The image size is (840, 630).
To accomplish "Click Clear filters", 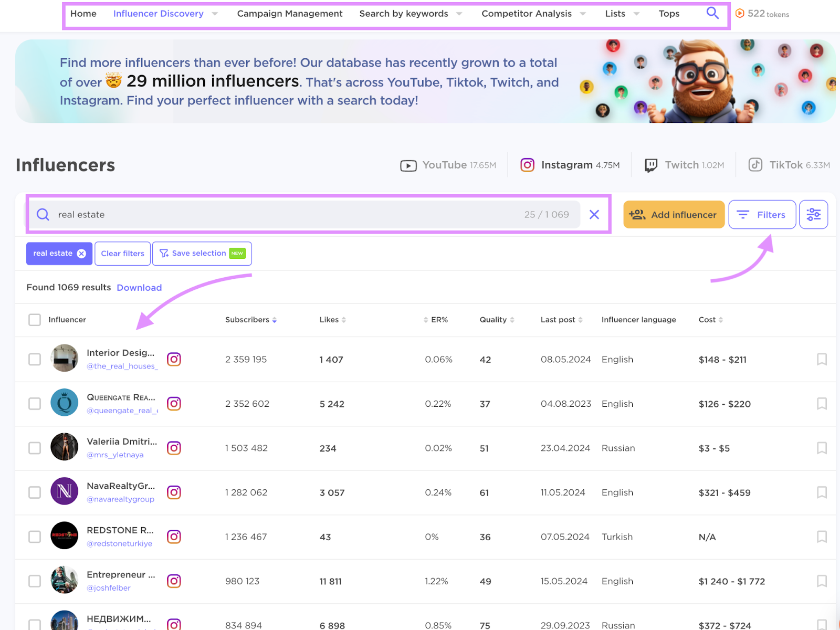I will pos(122,254).
